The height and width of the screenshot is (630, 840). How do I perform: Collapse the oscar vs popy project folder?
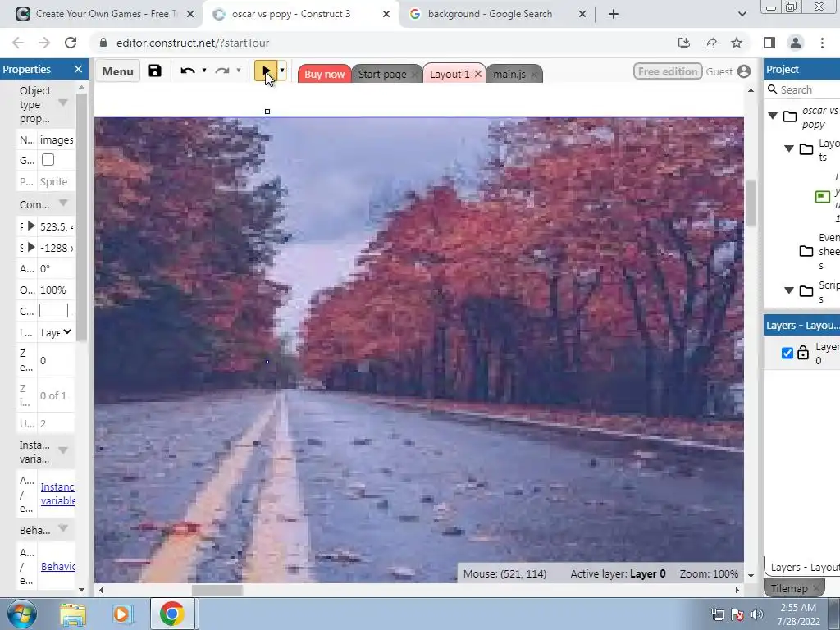tap(773, 116)
